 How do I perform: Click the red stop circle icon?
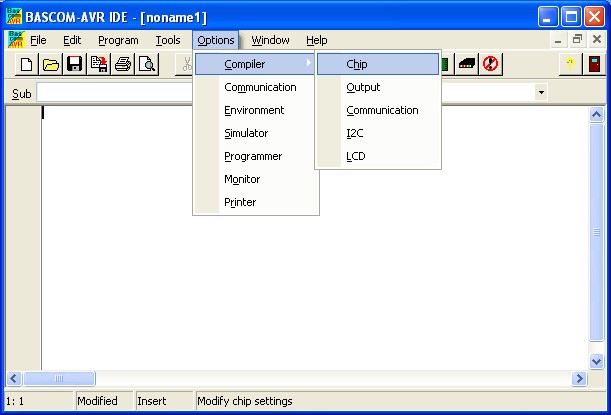491,64
